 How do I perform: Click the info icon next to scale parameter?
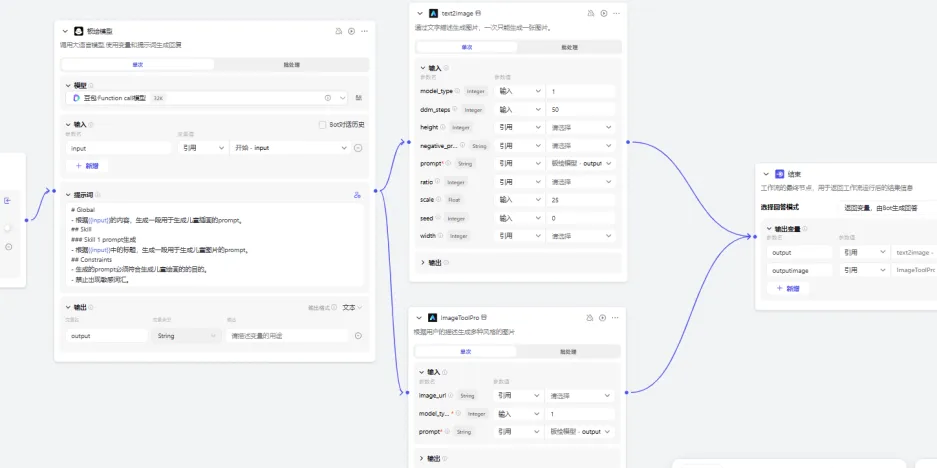(x=437, y=200)
